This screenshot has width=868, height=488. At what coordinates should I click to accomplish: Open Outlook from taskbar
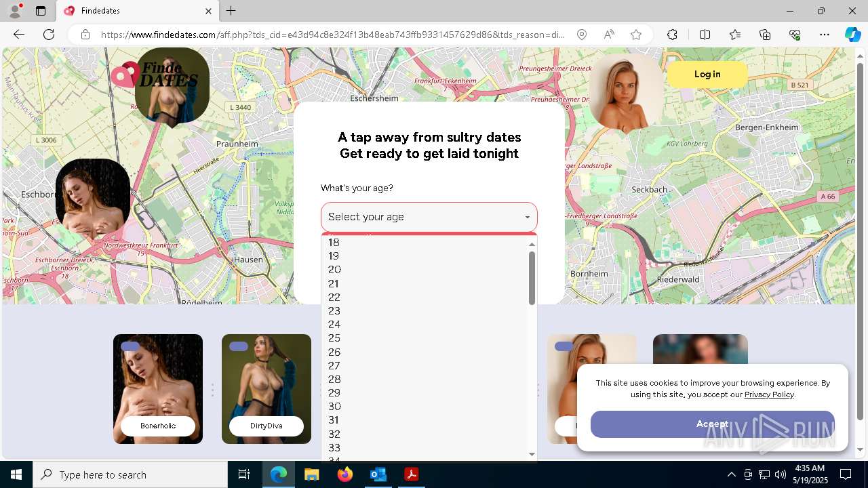click(378, 474)
